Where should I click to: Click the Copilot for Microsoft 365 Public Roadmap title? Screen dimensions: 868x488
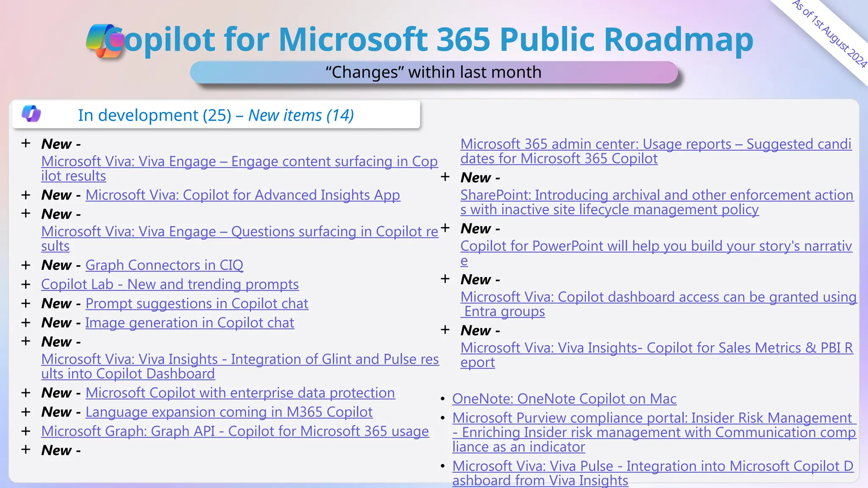tap(429, 39)
